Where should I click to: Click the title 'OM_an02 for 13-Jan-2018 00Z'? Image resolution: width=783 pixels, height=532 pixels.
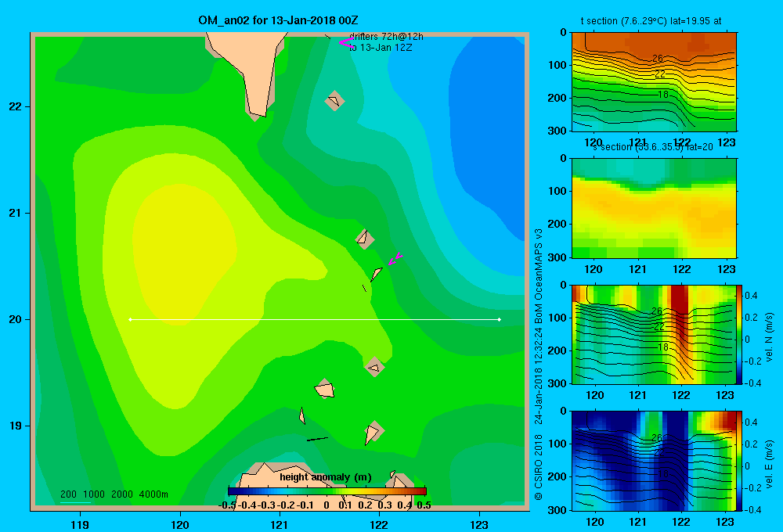[278, 20]
